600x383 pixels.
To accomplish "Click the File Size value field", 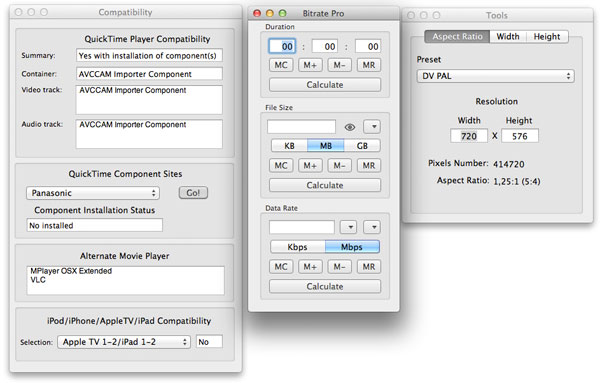I will coord(302,127).
